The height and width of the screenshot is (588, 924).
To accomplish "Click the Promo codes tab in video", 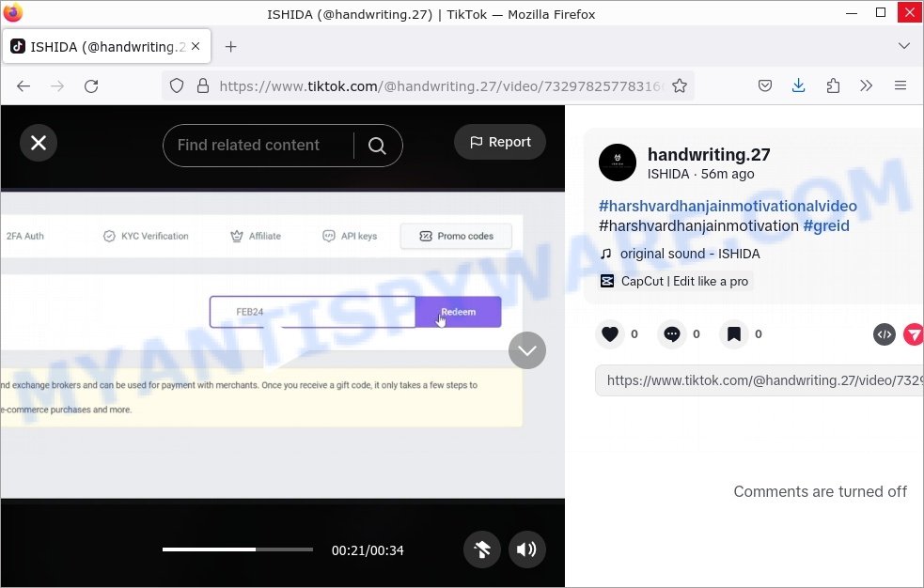I will 456,236.
